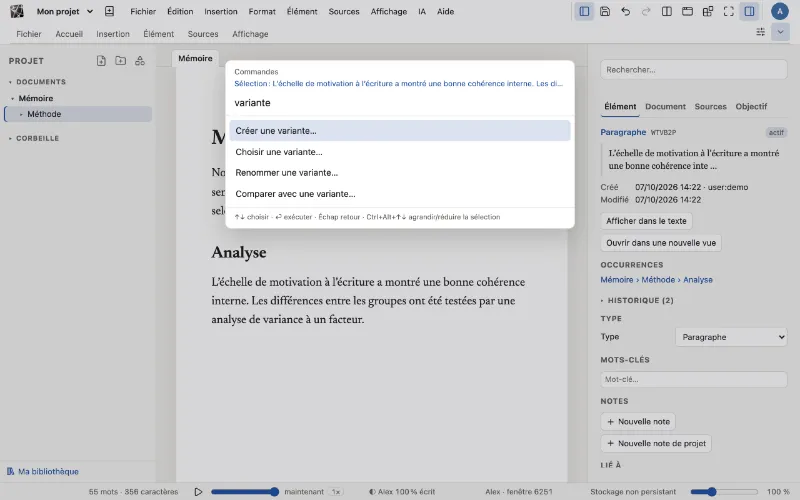Click the ribbon settings sliders icon

coord(760,32)
